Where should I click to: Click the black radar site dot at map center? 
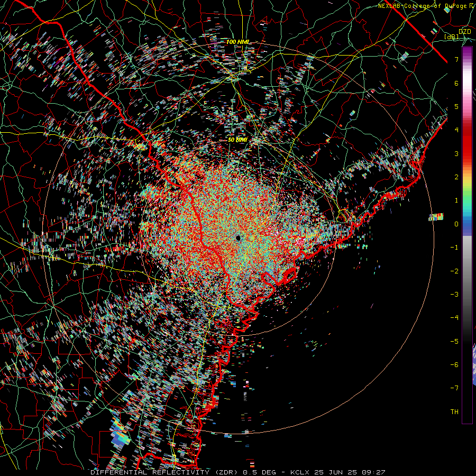coord(238,237)
